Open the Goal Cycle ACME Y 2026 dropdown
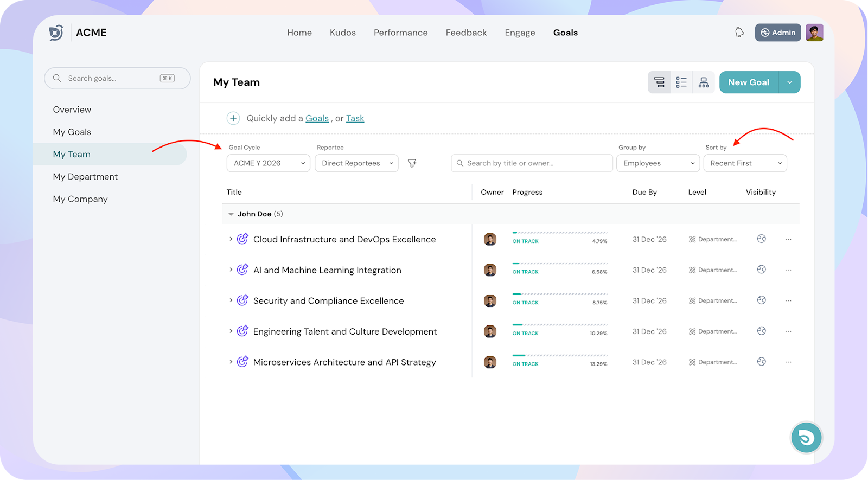Image resolution: width=868 pixels, height=480 pixels. [x=269, y=163]
